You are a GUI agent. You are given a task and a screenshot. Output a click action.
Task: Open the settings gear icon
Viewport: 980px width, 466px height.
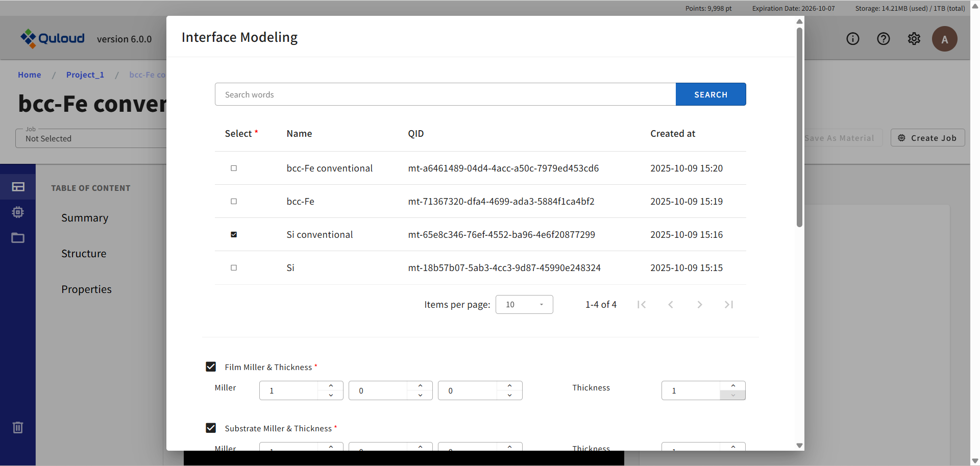click(914, 39)
